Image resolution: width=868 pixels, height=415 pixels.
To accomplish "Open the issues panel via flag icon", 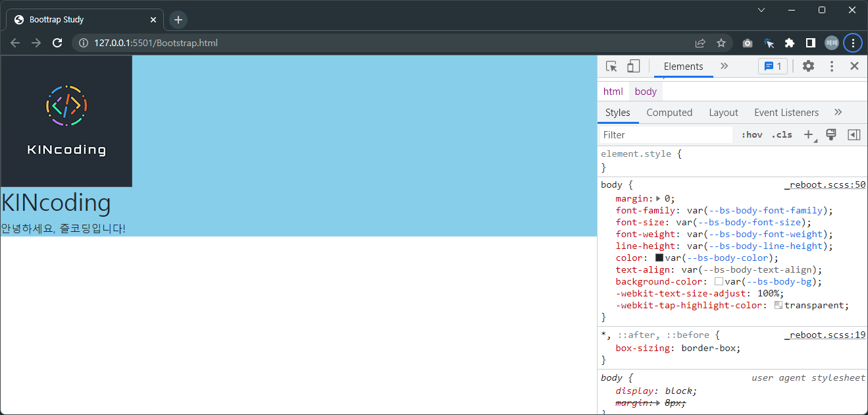I will 773,66.
